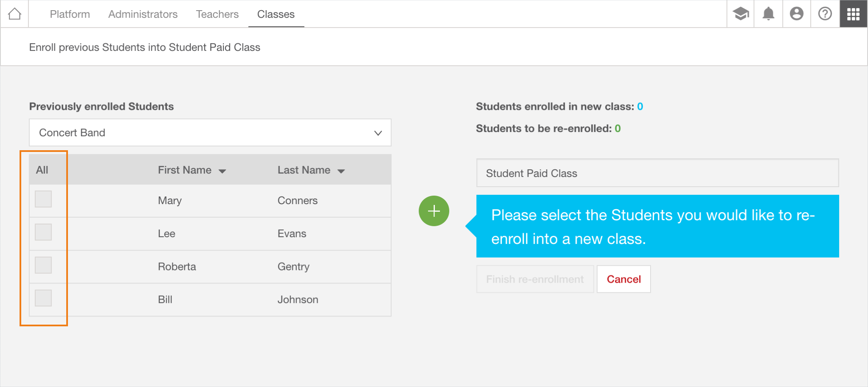The width and height of the screenshot is (868, 387).
Task: Tick the checkbox beside Roberta Gentry
Action: click(x=43, y=265)
